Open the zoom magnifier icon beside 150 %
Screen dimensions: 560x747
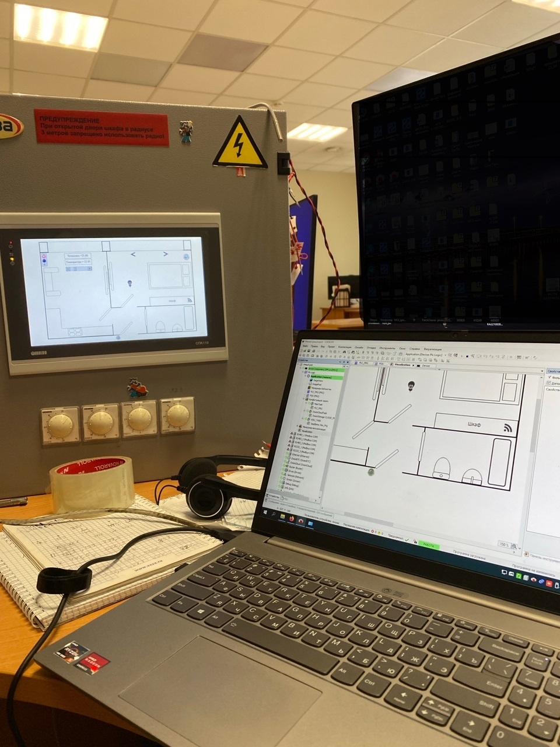pyautogui.click(x=514, y=546)
